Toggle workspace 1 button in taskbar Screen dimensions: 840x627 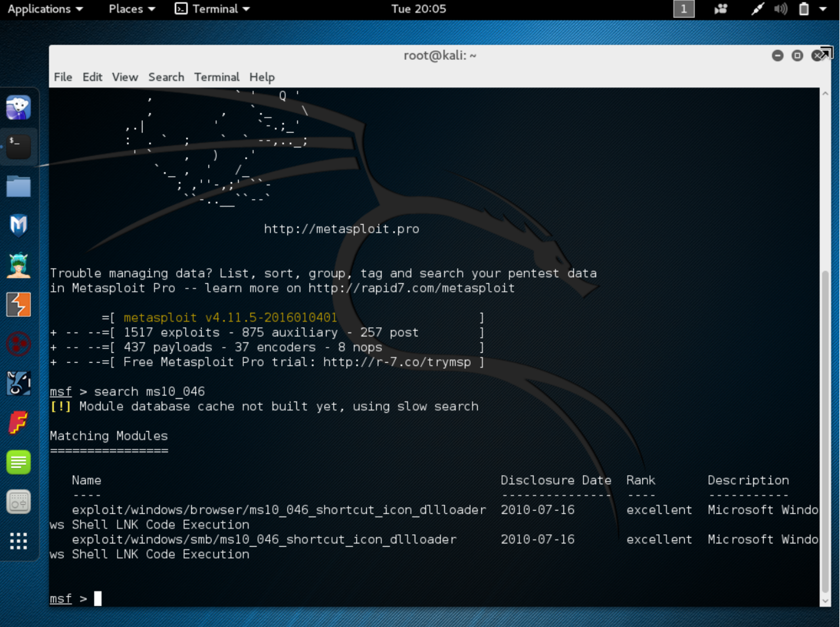(x=683, y=9)
